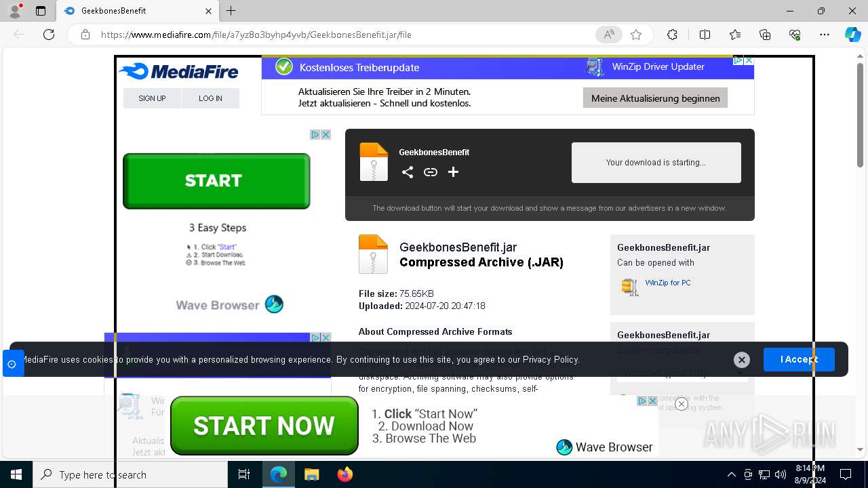Click the AdChoices icon on left START ad

[x=315, y=135]
